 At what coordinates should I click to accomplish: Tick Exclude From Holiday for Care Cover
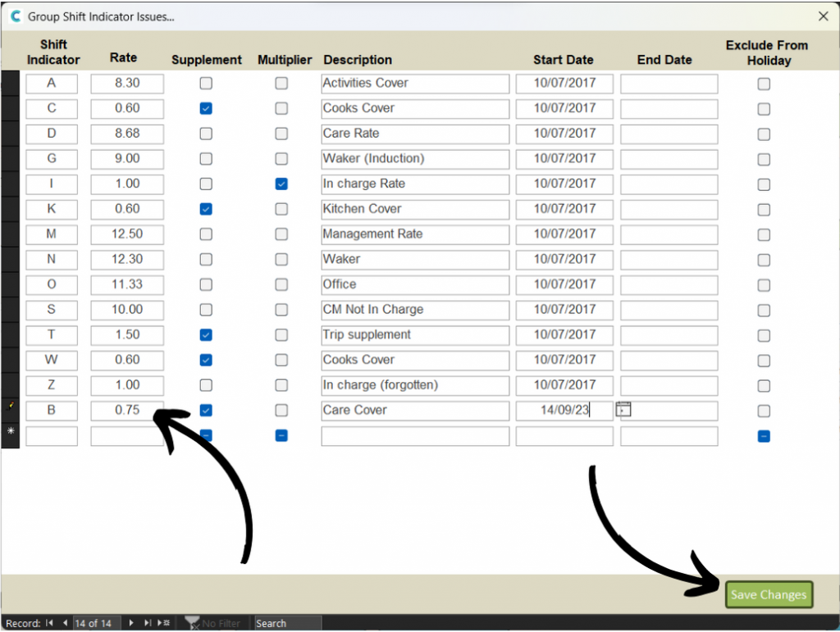[x=764, y=411]
